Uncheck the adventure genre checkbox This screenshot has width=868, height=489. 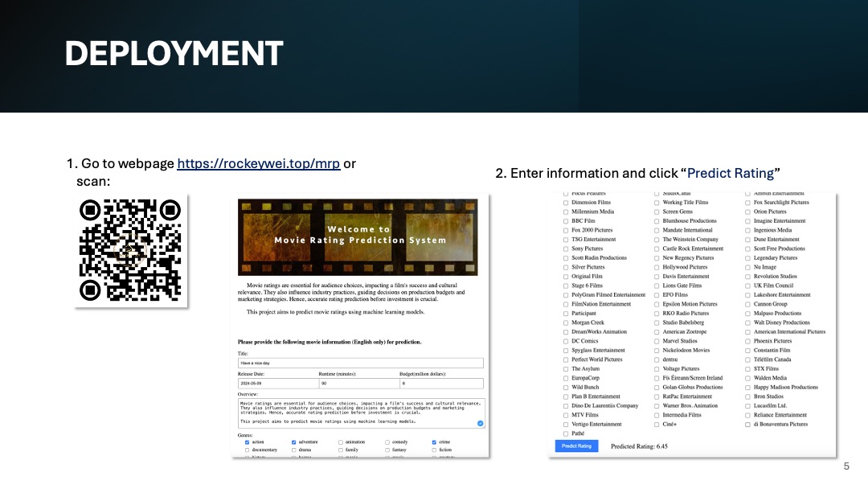tap(293, 442)
